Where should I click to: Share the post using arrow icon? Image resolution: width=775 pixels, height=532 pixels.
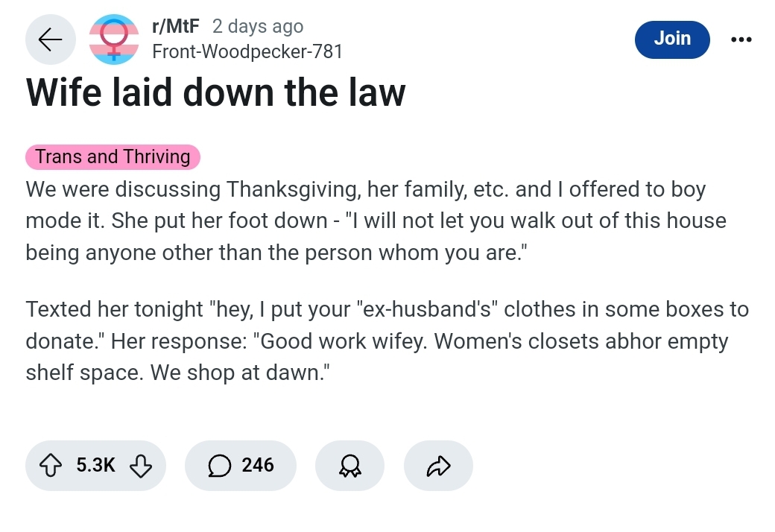(x=437, y=466)
